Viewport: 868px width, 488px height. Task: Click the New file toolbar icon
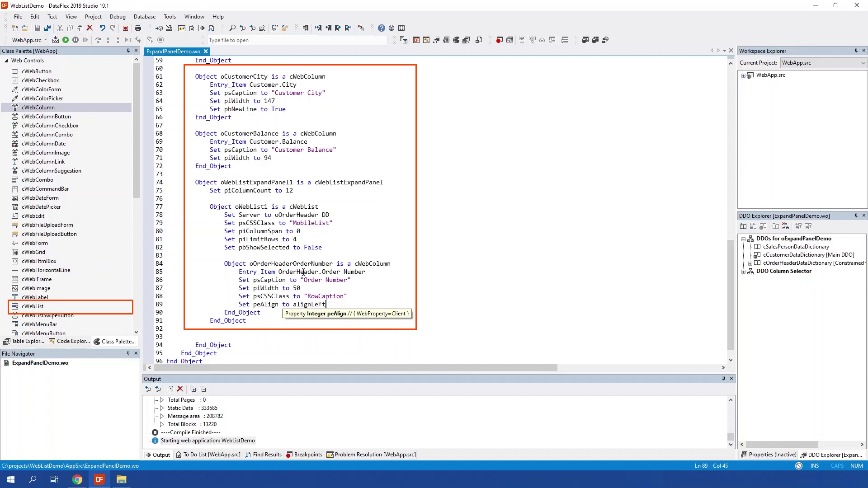15,28
